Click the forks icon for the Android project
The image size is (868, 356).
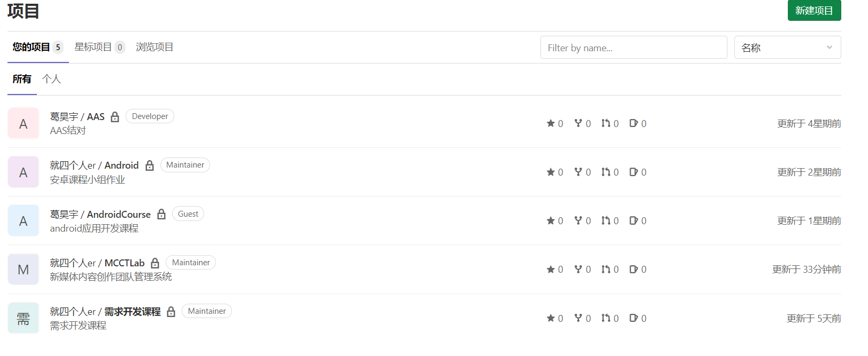[578, 172]
